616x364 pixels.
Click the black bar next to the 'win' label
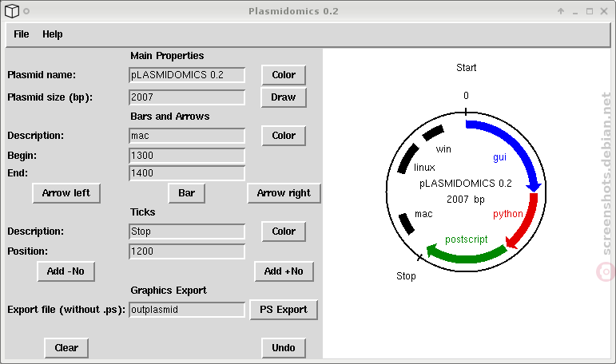pos(433,133)
